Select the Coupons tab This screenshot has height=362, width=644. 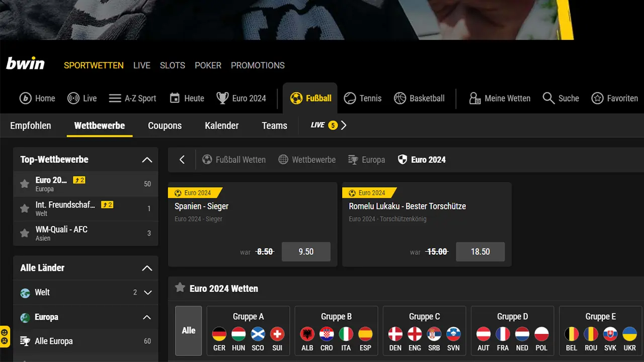point(165,126)
